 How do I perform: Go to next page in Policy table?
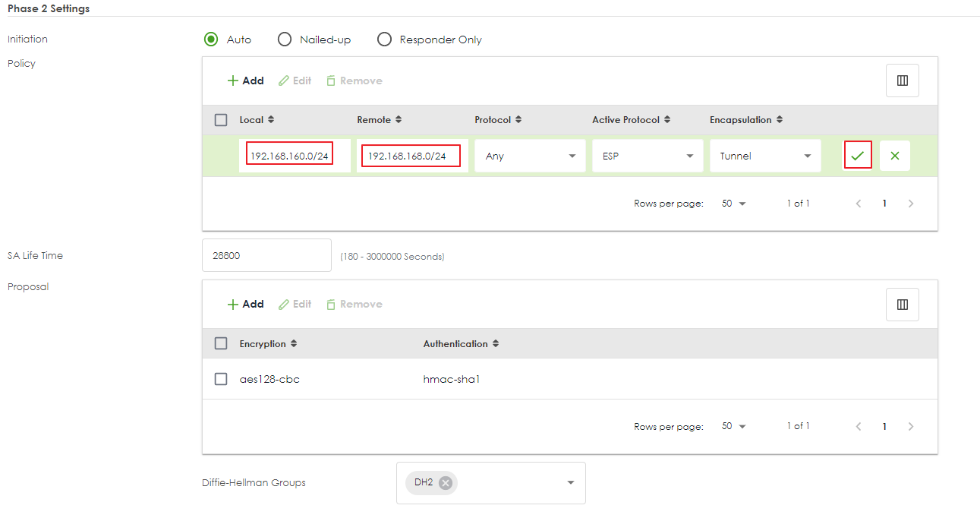pos(911,204)
